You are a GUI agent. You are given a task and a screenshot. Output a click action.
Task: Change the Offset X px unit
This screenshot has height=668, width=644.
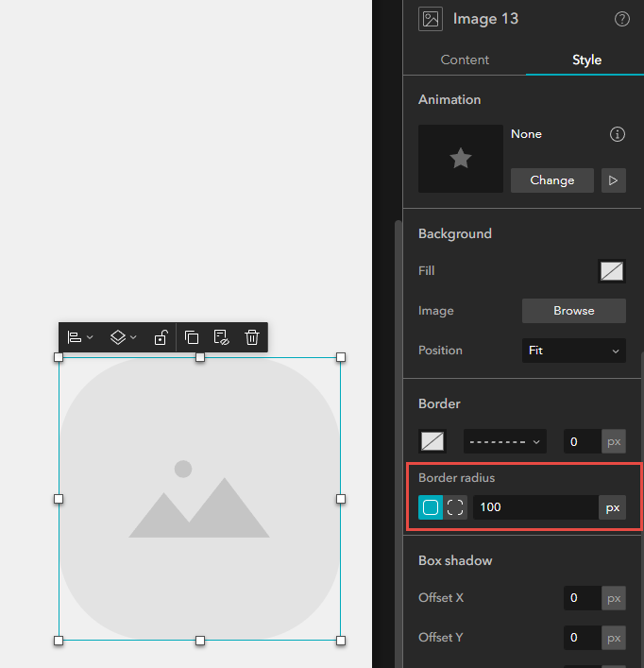614,598
